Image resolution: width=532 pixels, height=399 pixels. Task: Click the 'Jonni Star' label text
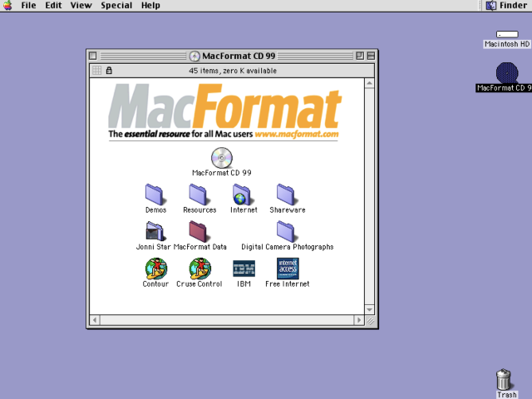[153, 247]
